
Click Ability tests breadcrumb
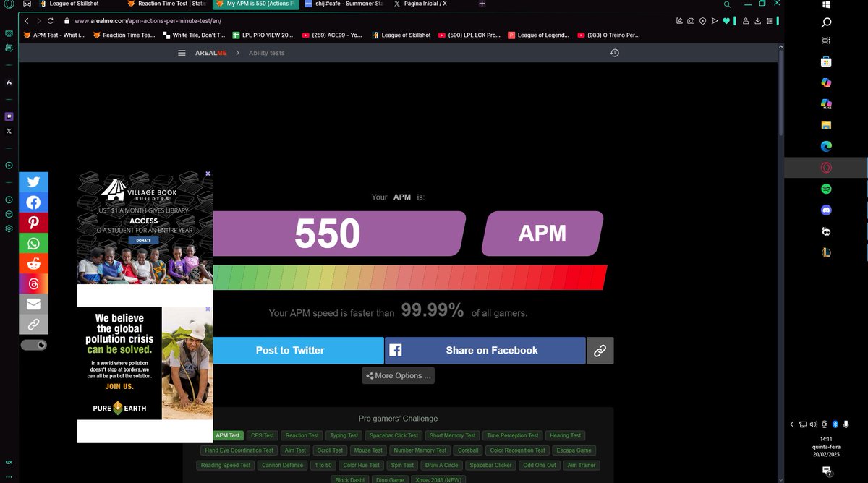[266, 53]
